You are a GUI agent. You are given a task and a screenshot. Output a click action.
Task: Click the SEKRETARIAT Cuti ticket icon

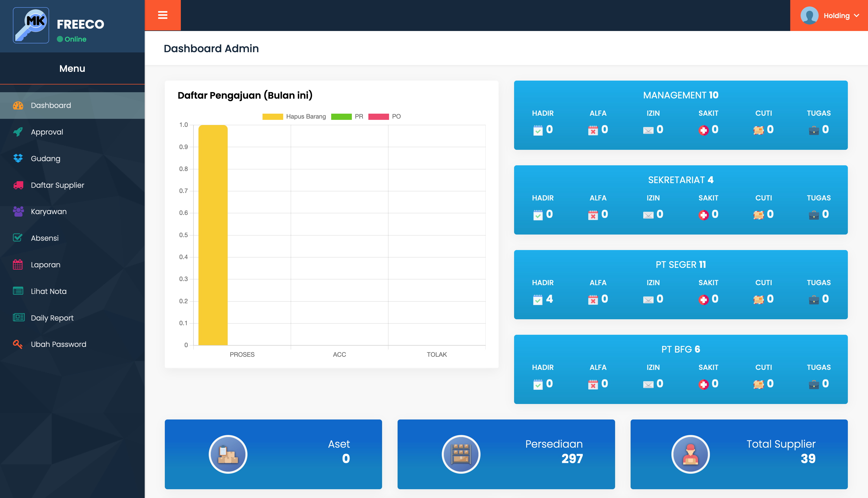pos(758,215)
